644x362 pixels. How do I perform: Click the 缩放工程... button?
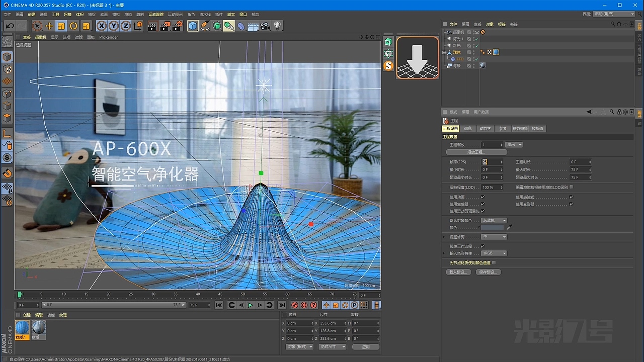[x=476, y=152]
